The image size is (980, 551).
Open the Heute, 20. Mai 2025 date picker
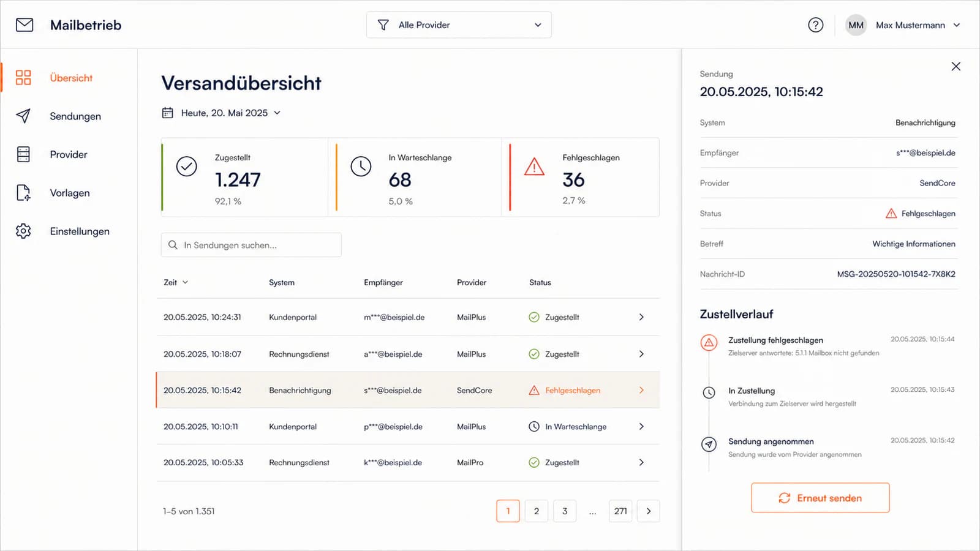221,113
